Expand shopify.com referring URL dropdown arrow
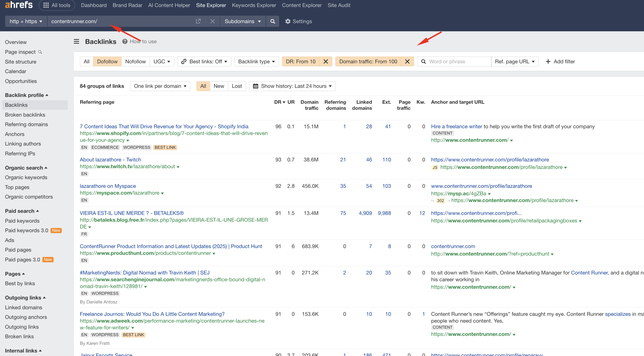Image resolution: width=644 pixels, height=356 pixels. (128, 140)
